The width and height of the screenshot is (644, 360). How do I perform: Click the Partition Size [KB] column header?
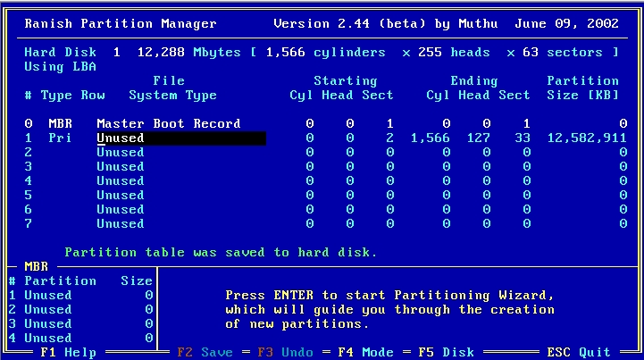[582, 88]
